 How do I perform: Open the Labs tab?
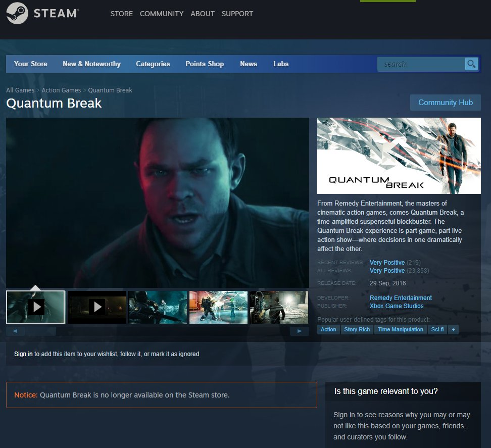click(281, 64)
